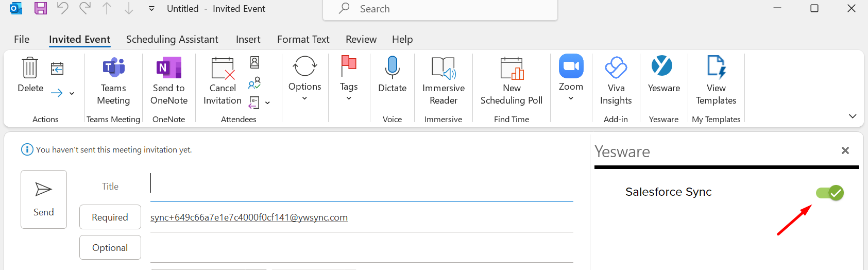Click the Yesware ribbon icon
Image resolution: width=868 pixels, height=270 pixels.
[x=663, y=67]
